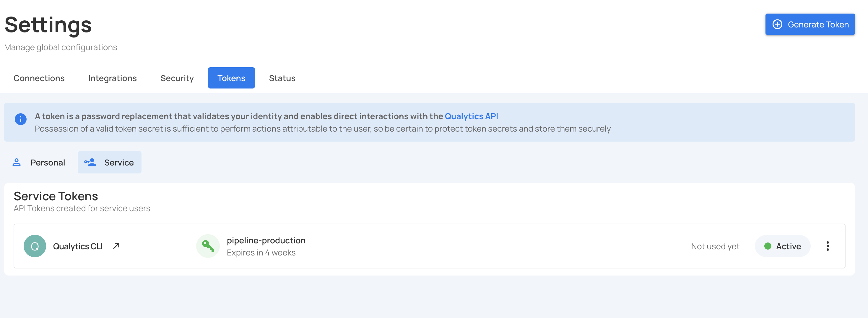Click the green key token icon
The image size is (868, 318).
coord(208,246)
